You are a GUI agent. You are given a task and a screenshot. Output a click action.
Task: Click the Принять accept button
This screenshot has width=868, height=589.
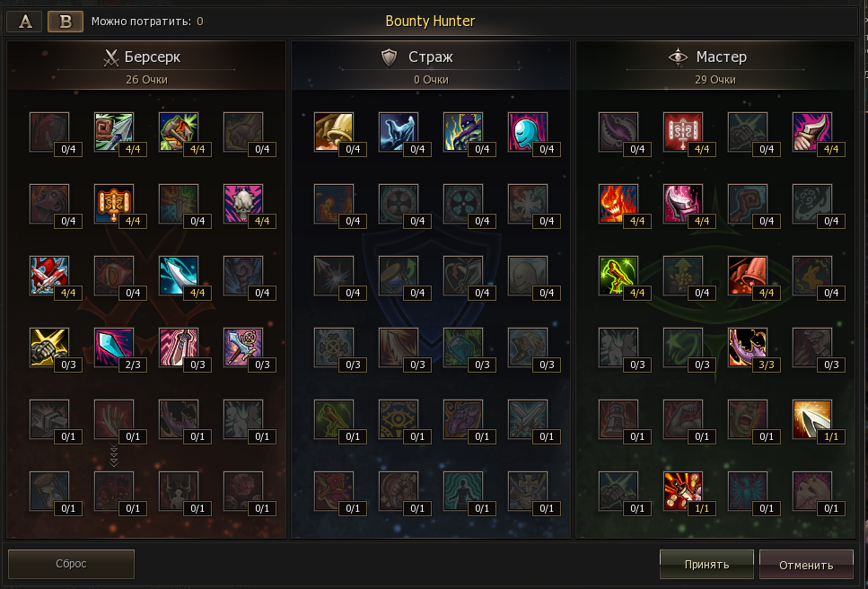(706, 565)
